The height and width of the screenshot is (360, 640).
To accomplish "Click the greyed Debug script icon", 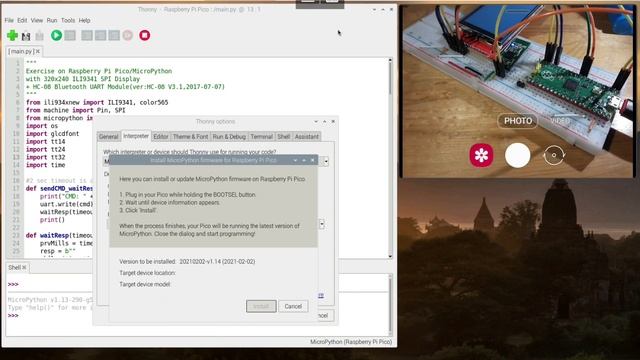I will (70, 36).
